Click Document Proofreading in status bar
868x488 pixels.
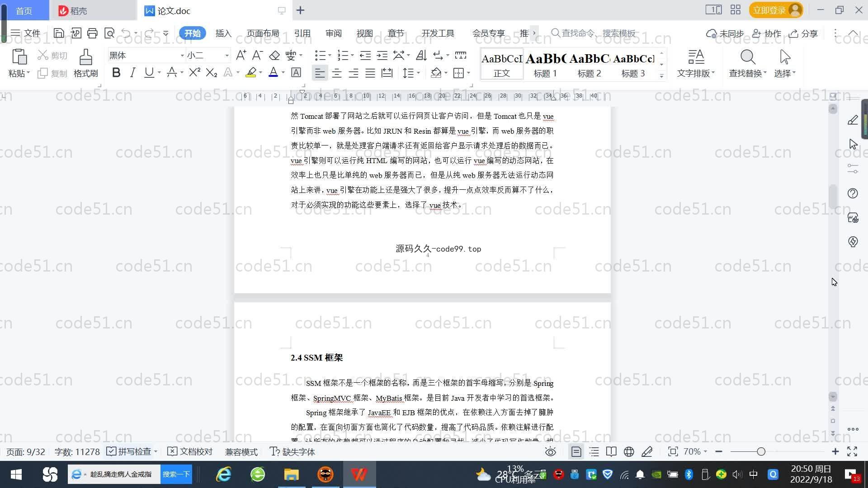pos(190,451)
